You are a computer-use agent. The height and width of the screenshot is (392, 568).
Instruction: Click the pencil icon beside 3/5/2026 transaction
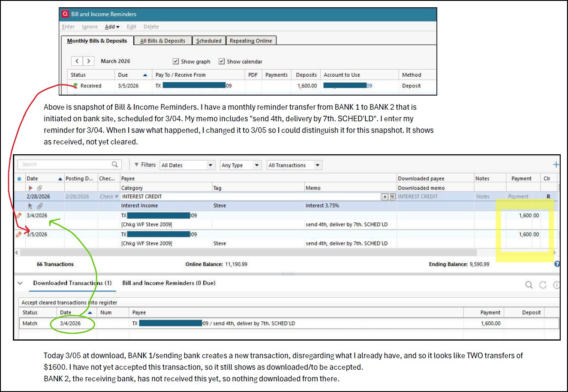[18, 234]
